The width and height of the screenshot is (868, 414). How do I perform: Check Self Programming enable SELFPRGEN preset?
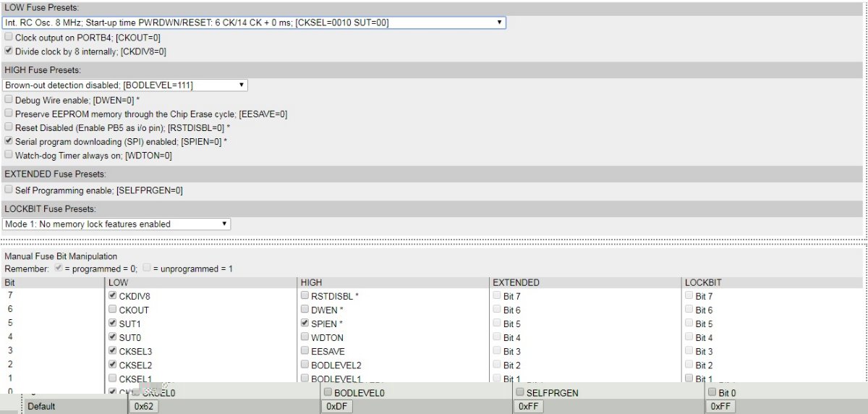[x=9, y=190]
